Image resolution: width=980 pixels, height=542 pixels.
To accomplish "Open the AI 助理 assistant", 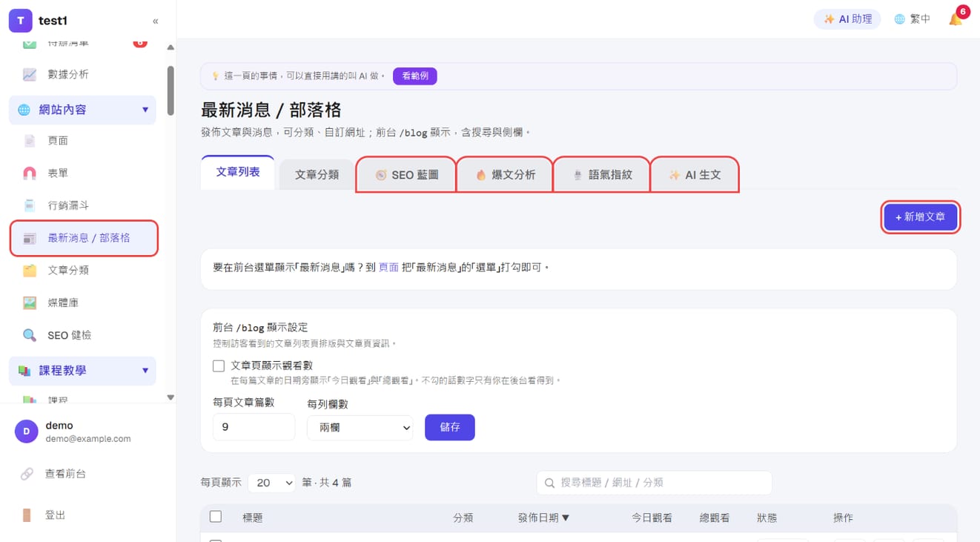I will (x=847, y=19).
